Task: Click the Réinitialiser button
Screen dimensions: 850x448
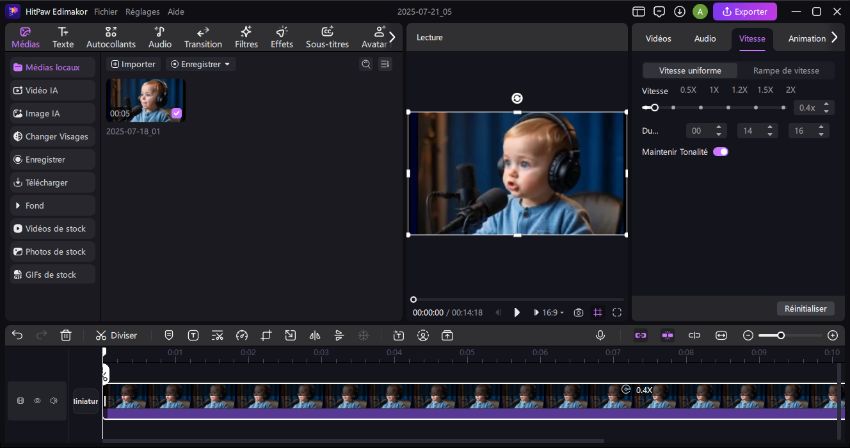Action: [x=805, y=309]
